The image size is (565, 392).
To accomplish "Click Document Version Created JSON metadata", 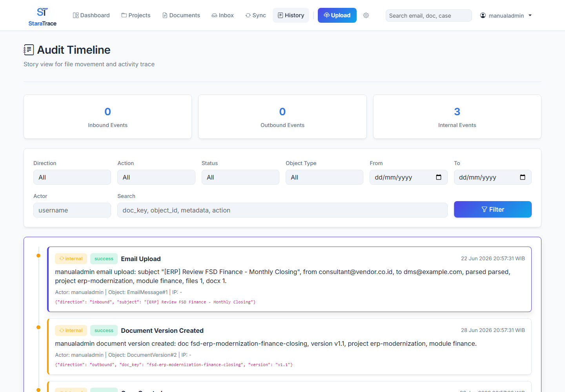I will [x=174, y=365].
